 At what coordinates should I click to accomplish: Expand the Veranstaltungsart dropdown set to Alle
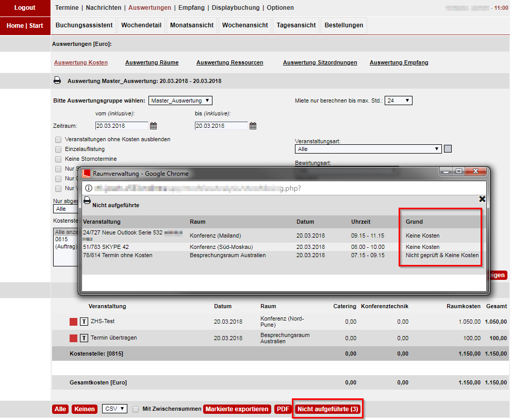coord(368,149)
